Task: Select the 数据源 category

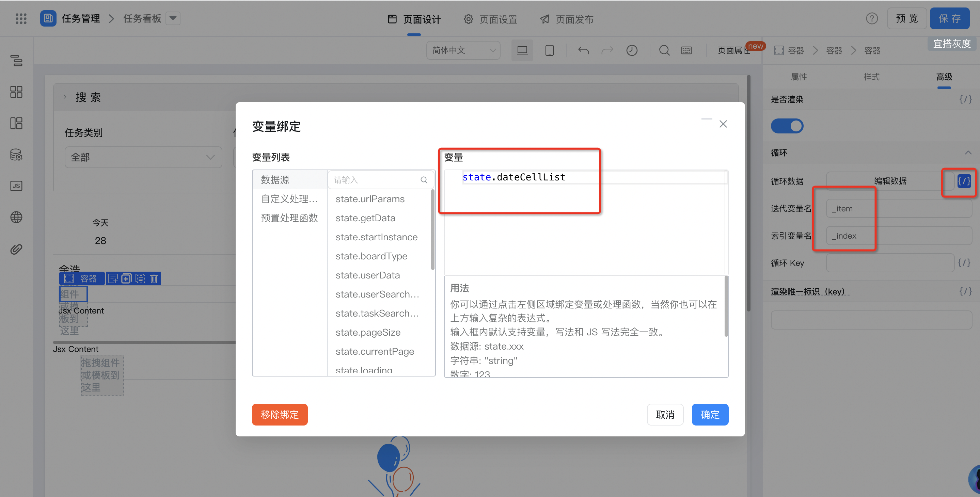Action: tap(289, 180)
